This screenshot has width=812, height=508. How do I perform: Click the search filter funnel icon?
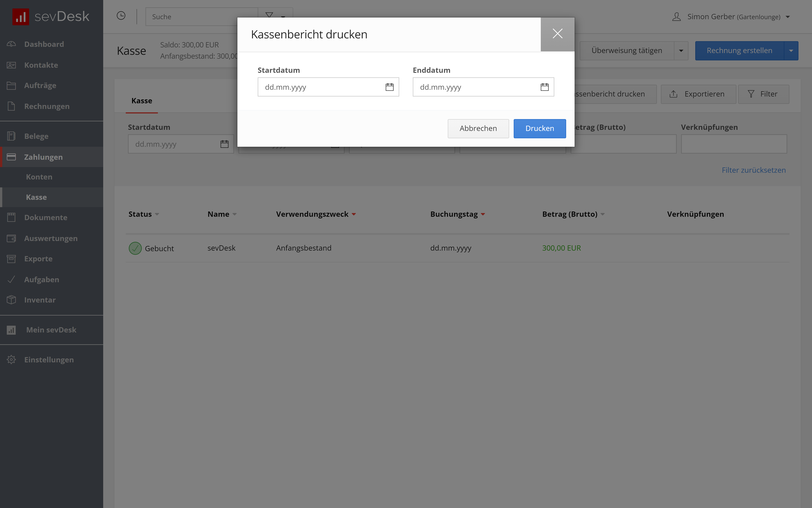(269, 15)
